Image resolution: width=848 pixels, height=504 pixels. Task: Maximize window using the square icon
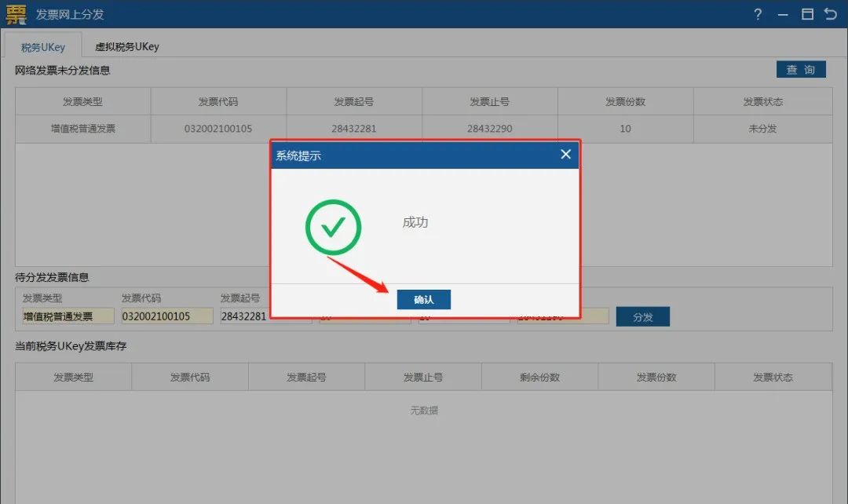(807, 14)
